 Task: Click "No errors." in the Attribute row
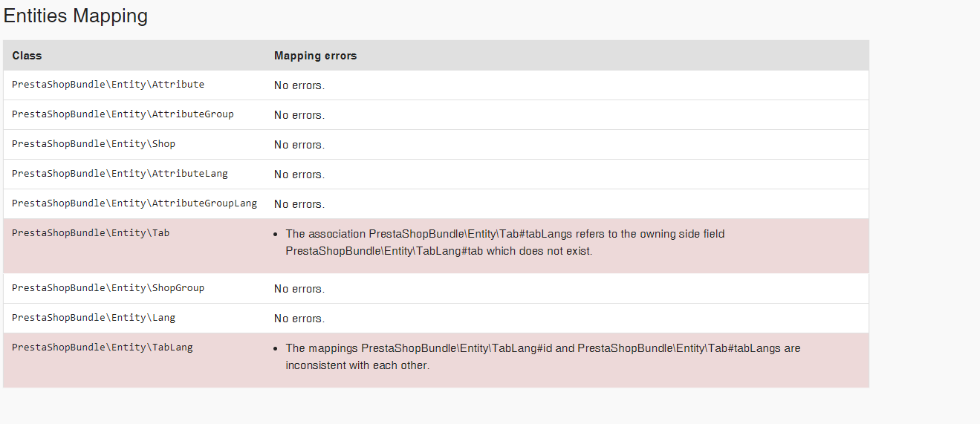coord(299,85)
